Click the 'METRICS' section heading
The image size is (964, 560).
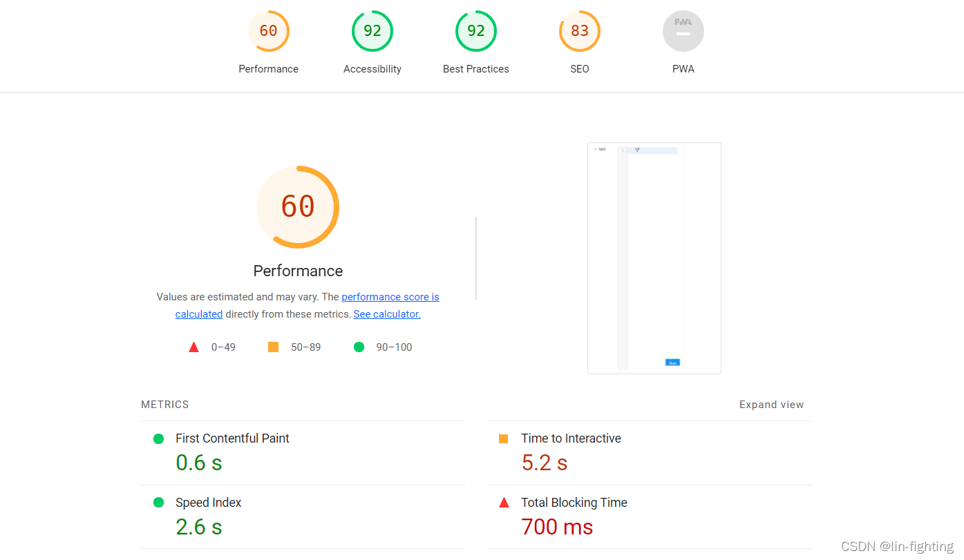165,405
